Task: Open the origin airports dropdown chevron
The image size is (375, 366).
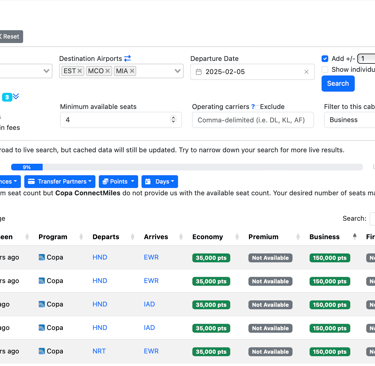Action: [x=46, y=71]
